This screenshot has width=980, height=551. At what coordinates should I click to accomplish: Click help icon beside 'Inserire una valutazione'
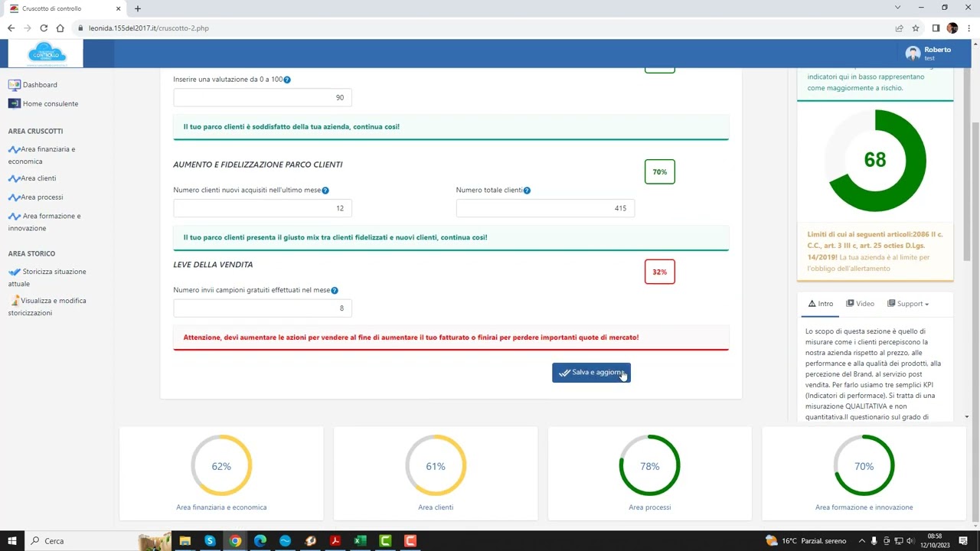287,80
